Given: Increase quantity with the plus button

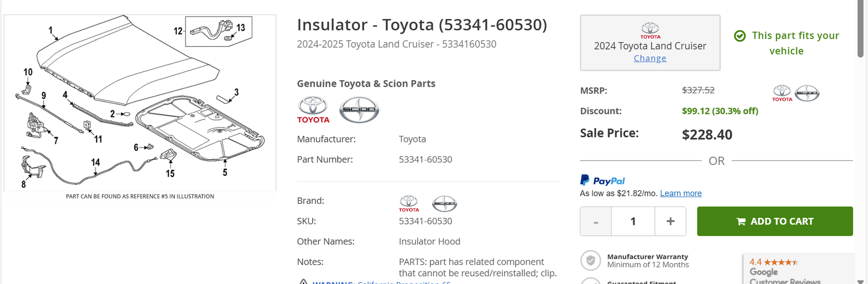Looking at the screenshot, I should [x=671, y=221].
